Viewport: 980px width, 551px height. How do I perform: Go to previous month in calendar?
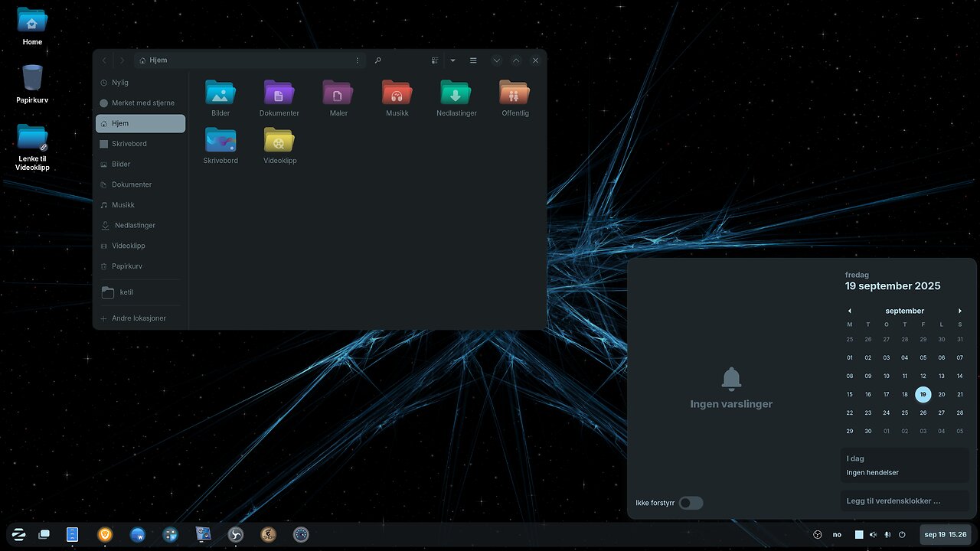849,311
